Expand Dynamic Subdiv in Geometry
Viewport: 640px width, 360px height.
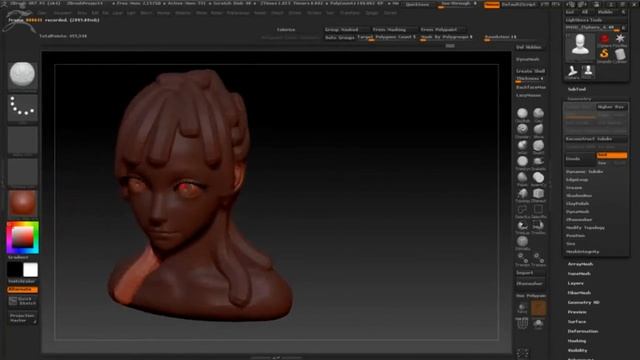click(x=584, y=171)
